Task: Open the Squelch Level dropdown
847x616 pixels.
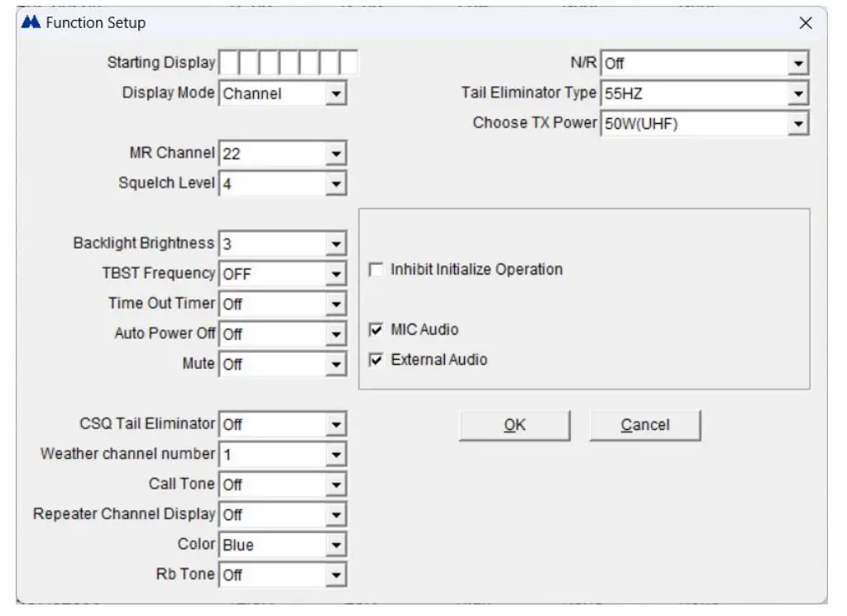Action: 336,183
